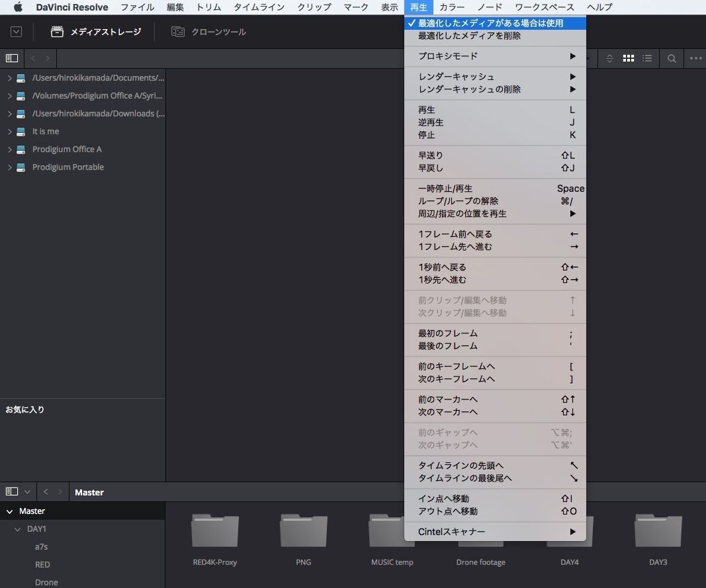The width and height of the screenshot is (706, 588).
Task: Choose 再生 (L) in playback menu
Action: 496,110
